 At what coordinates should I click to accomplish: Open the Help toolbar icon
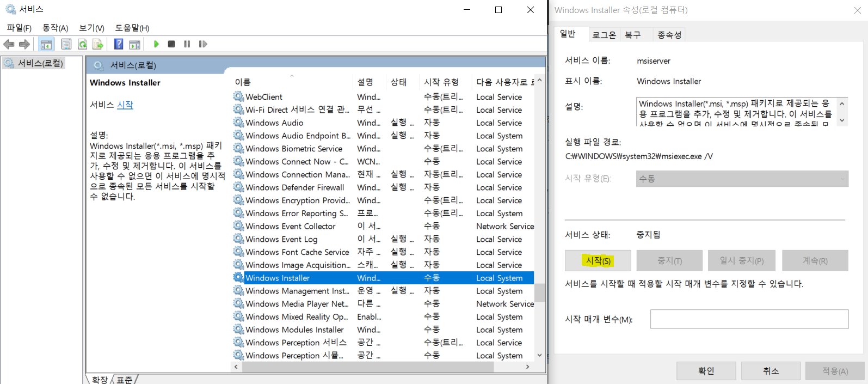coord(119,44)
